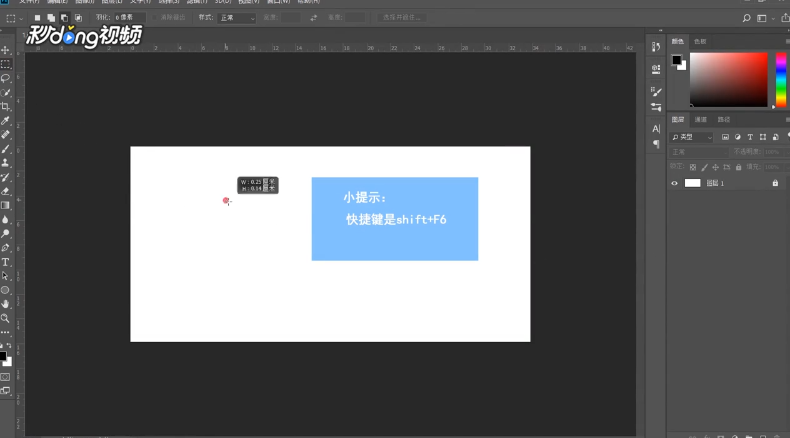Select the Brush tool
The width and height of the screenshot is (790, 438).
pos(6,149)
